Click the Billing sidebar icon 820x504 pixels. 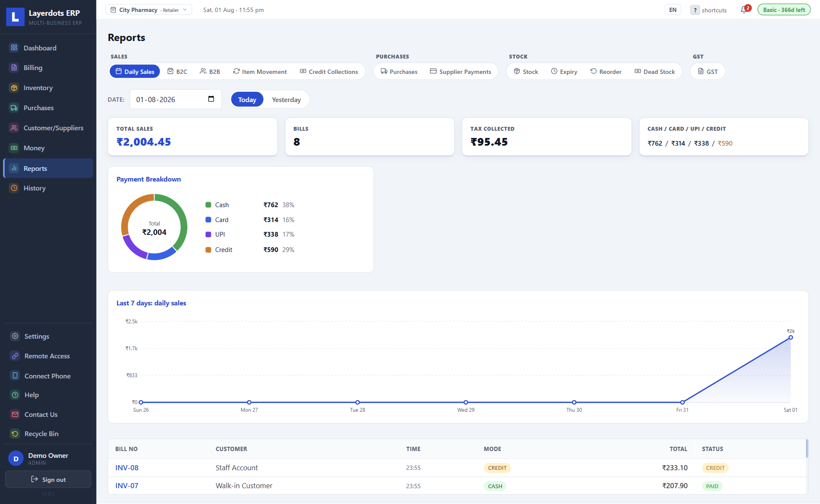[14, 67]
